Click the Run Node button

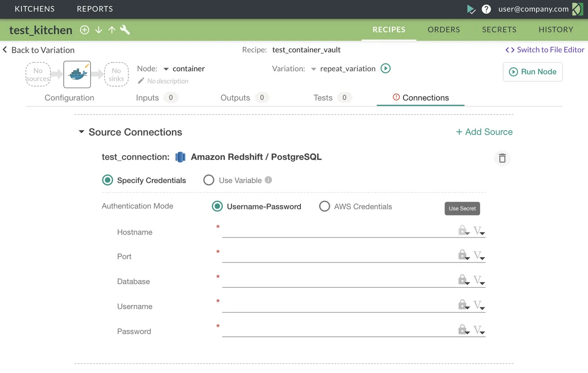click(533, 71)
